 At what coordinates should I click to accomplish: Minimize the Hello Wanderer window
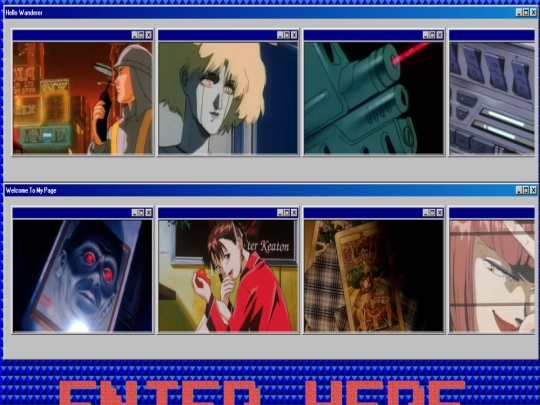[519, 13]
